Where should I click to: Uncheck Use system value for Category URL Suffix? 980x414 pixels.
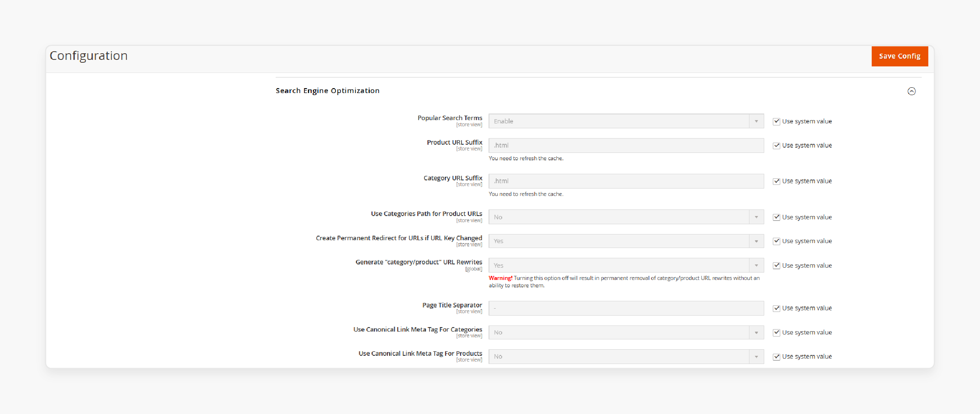(x=777, y=181)
